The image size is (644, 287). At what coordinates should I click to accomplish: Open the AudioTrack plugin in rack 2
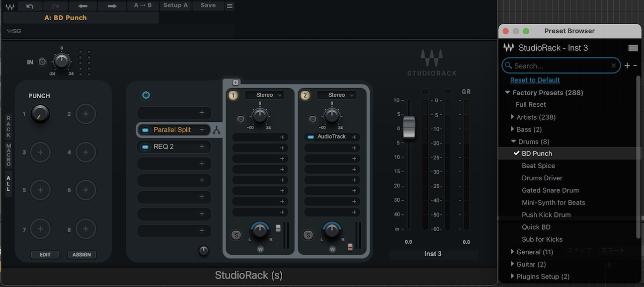pos(332,137)
